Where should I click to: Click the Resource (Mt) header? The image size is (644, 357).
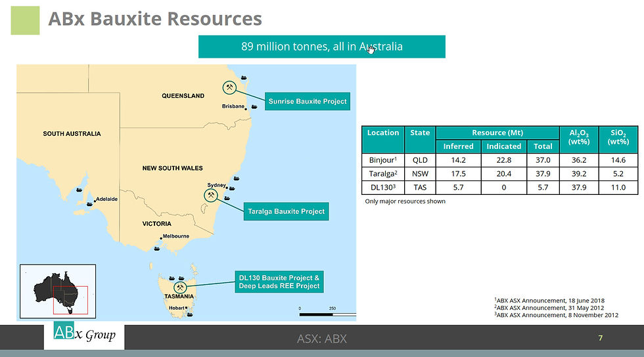pos(497,133)
